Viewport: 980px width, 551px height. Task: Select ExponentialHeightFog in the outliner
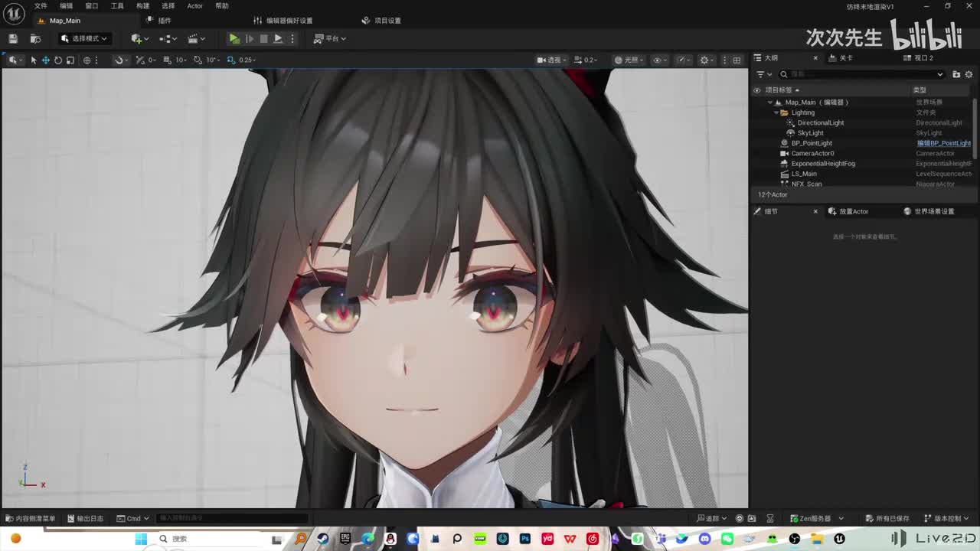point(823,164)
